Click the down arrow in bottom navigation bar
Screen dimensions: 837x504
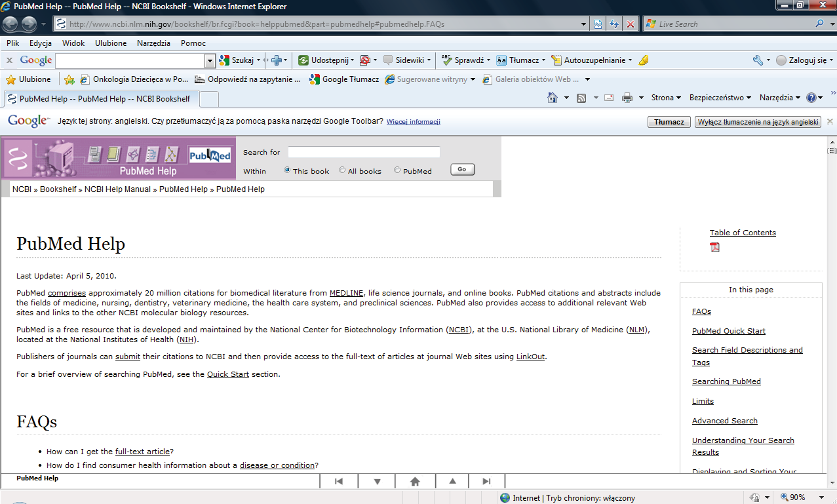[x=377, y=481]
